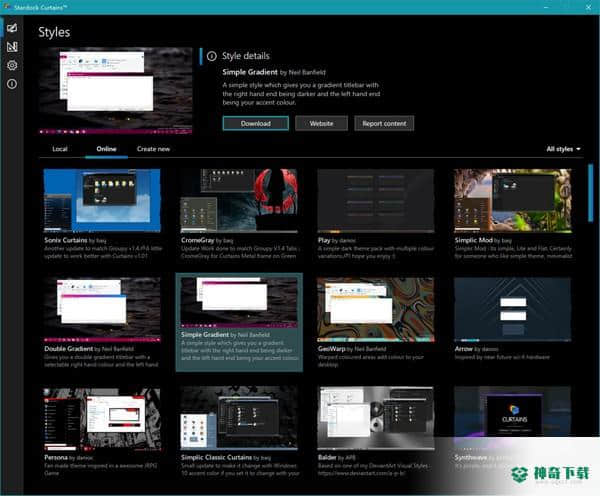The image size is (600, 496).
Task: Click the vertical scrollbar of styles list
Action: click(590, 193)
